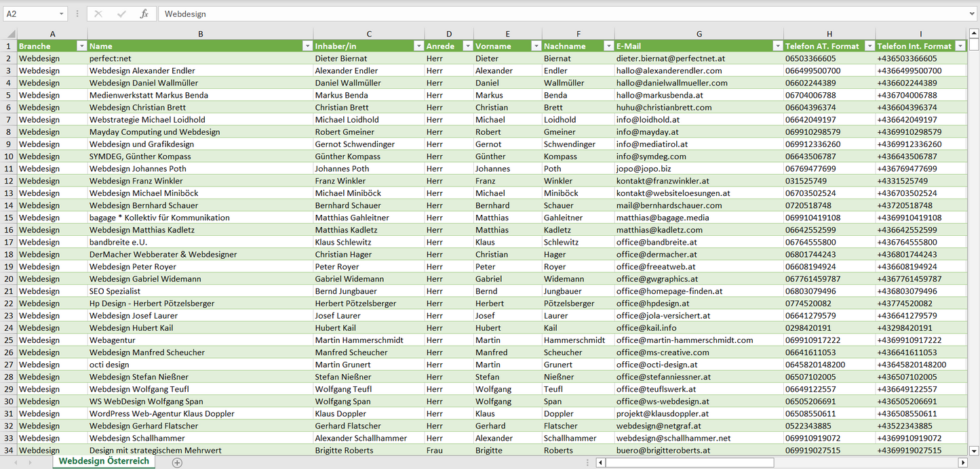Viewport: 980px width, 469px height.
Task: Select column G header
Action: 699,34
